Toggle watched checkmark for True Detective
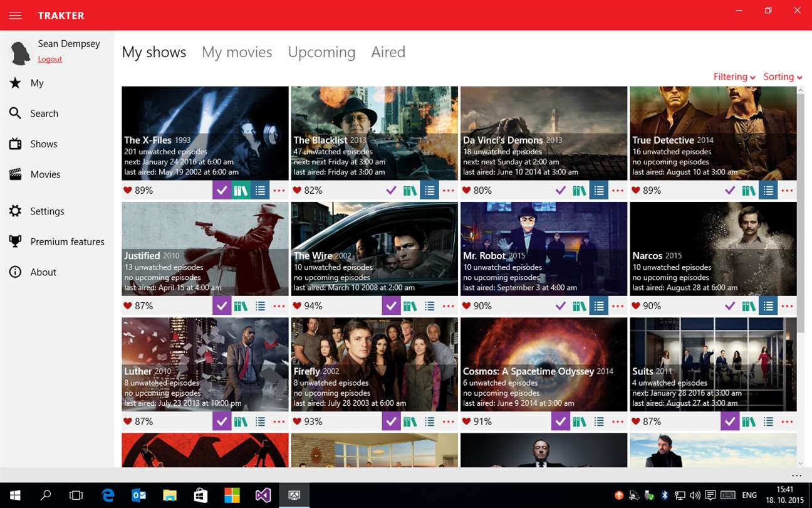The image size is (812, 508). coord(730,190)
